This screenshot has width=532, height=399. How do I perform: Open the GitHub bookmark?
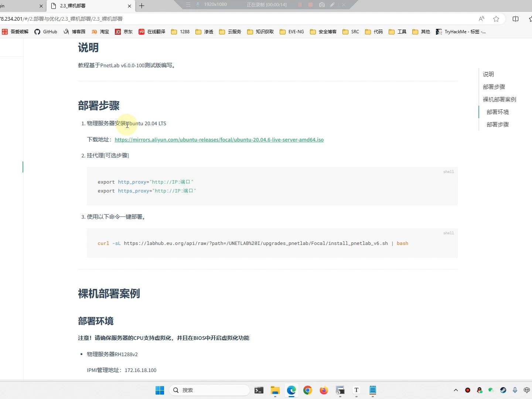[46, 32]
